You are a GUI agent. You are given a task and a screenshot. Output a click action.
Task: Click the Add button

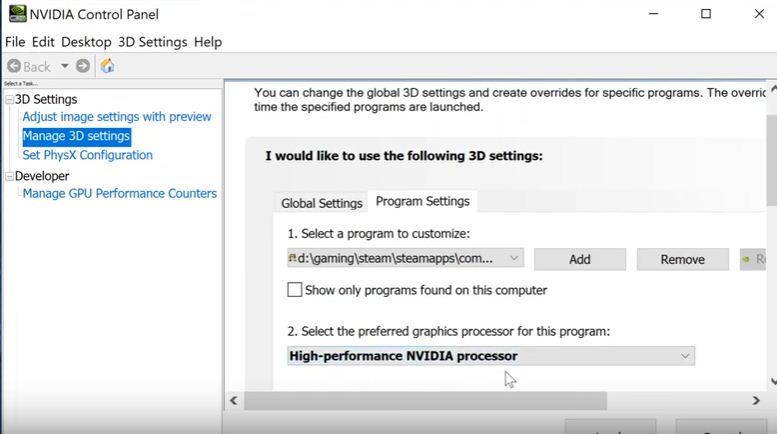click(580, 259)
